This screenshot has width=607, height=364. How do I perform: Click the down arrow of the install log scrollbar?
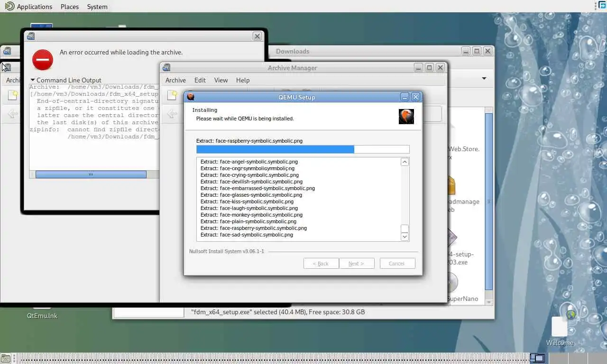(405, 237)
